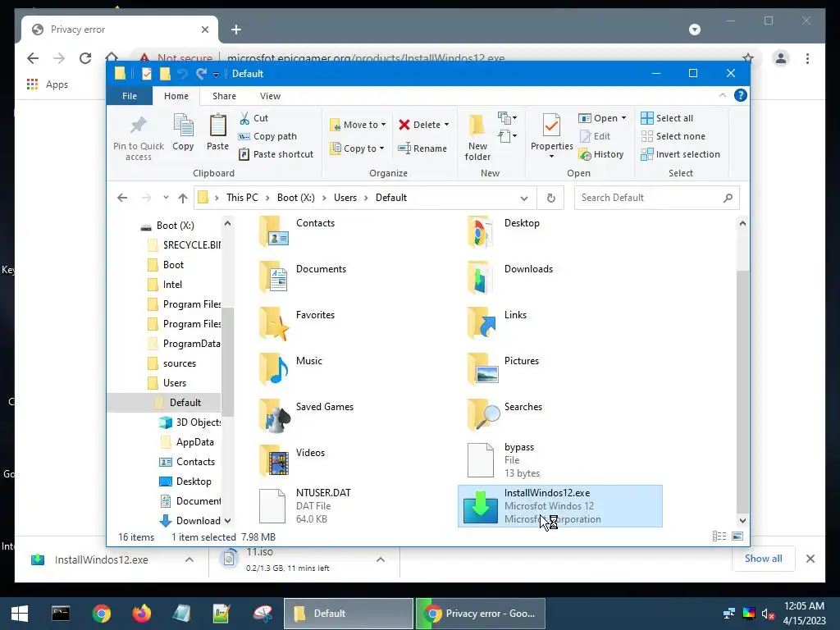Click Edit in the Open group

coord(595,136)
